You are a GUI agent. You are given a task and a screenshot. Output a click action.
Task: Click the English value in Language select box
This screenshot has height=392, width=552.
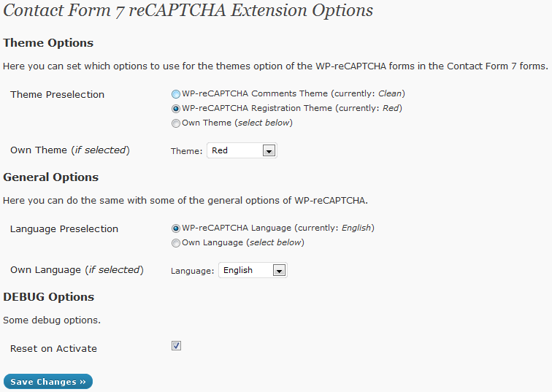tap(244, 270)
